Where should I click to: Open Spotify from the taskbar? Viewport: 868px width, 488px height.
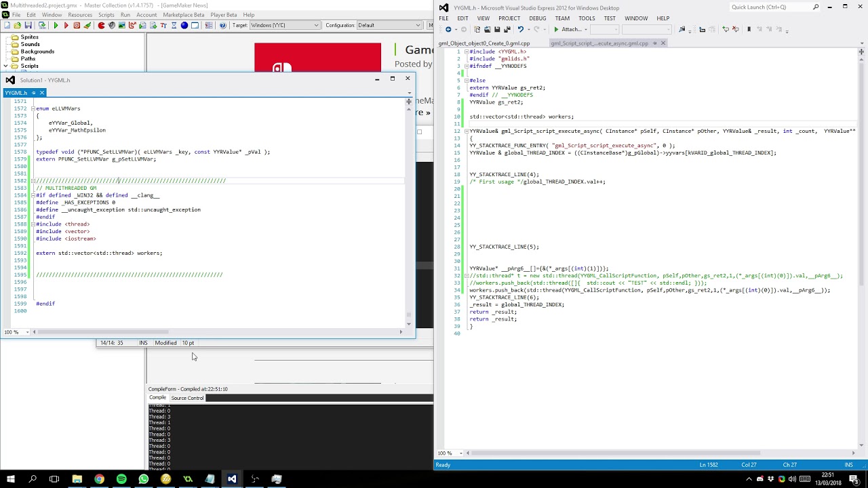click(121, 479)
